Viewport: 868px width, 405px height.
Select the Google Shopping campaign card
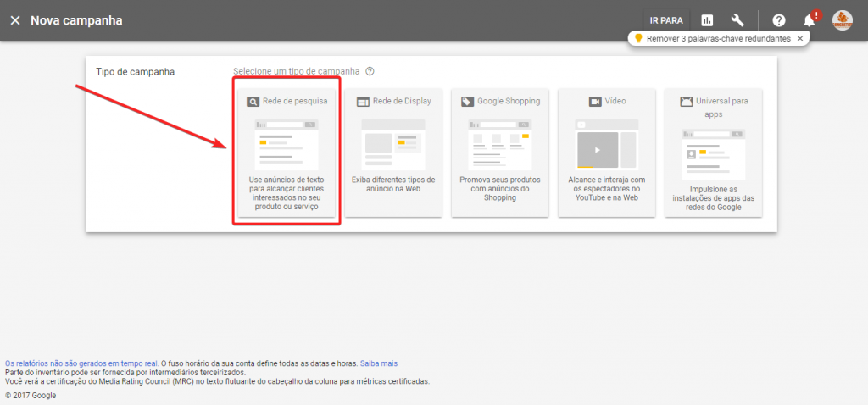(x=500, y=153)
